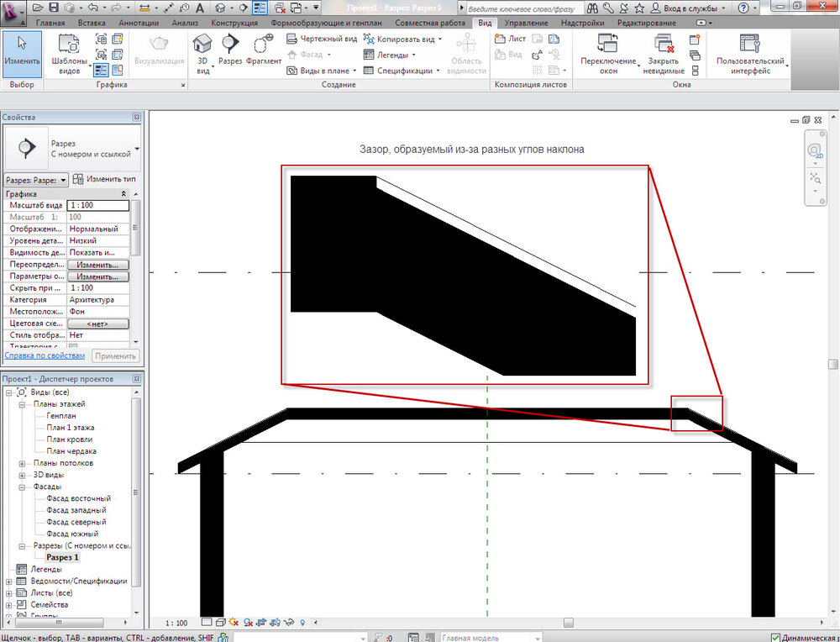The height and width of the screenshot is (642, 840).
Task: Switch to the Аннотации ribbon tab
Action: pyautogui.click(x=137, y=23)
